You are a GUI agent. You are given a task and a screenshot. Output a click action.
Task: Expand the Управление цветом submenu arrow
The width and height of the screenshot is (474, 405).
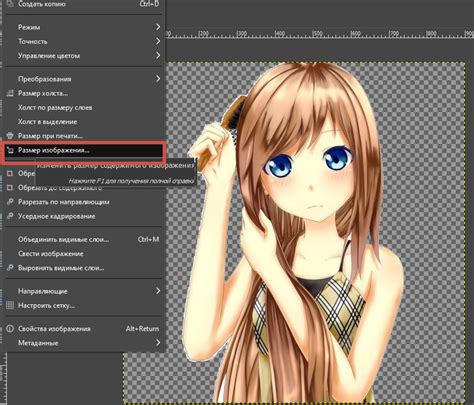click(x=158, y=56)
